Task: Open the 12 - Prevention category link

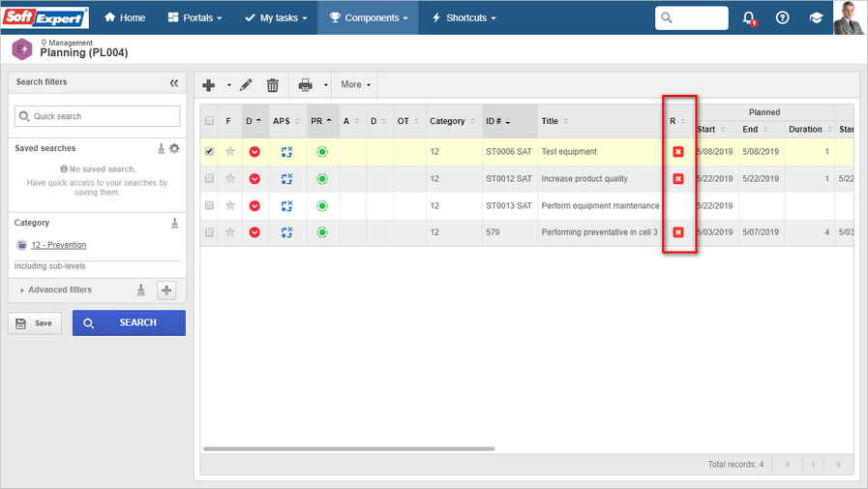Action: [x=59, y=245]
